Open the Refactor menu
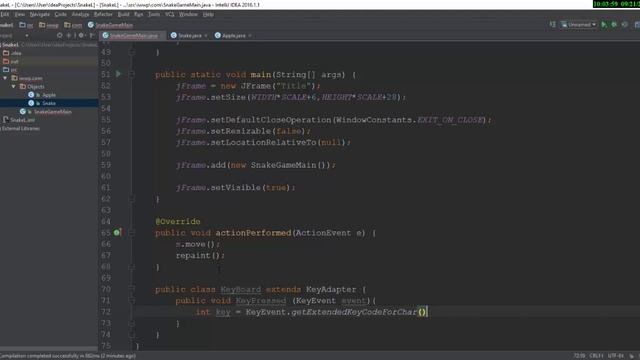Viewport: 640px width, 360px height. click(103, 14)
